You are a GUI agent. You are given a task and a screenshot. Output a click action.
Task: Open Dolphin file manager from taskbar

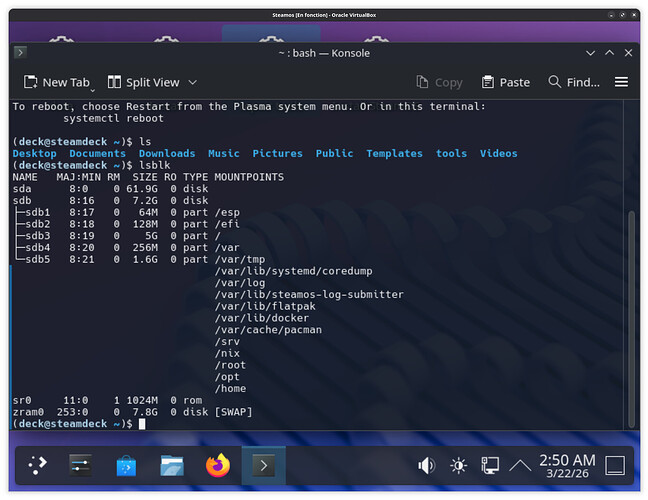click(x=172, y=465)
